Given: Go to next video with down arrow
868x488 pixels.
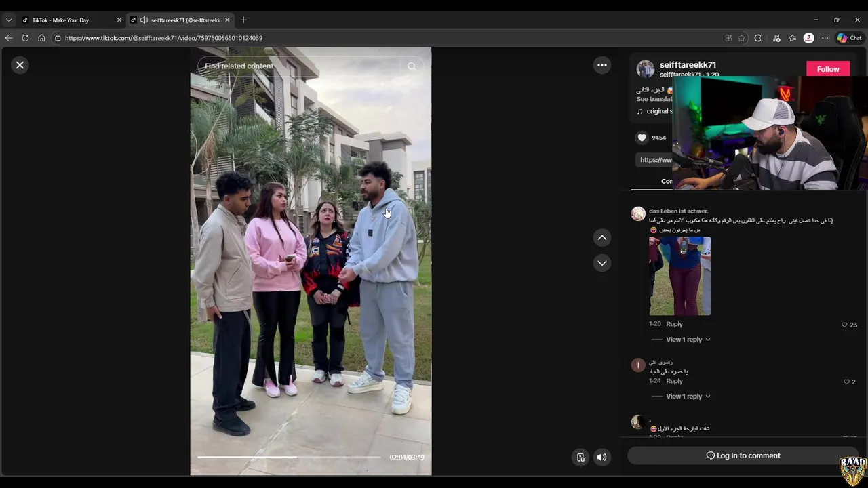Looking at the screenshot, I should tap(601, 263).
